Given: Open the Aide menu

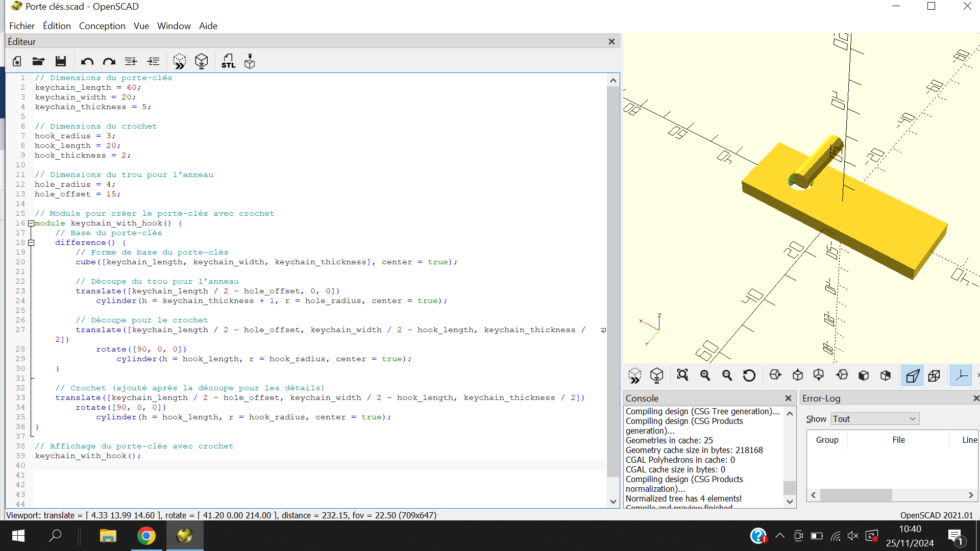Looking at the screenshot, I should 208,26.
